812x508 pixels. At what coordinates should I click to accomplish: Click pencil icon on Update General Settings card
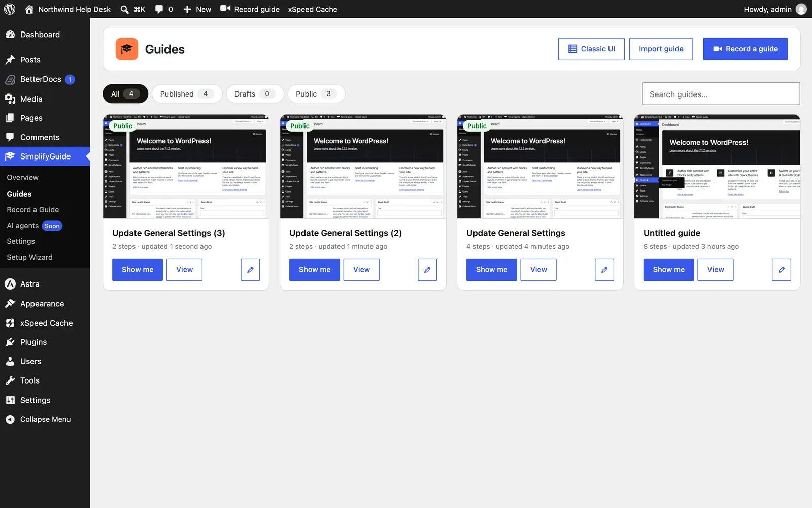[604, 270]
